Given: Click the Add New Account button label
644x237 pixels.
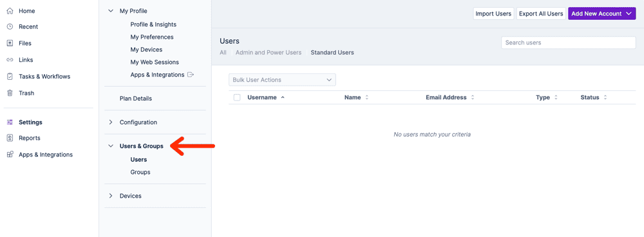Looking at the screenshot, I should coord(596,14).
